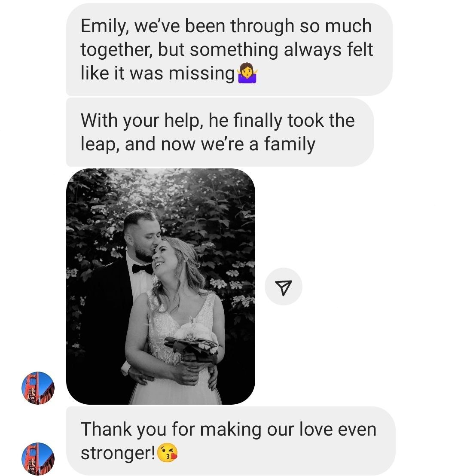Click the word "family" in second message
Screen dimensions: 464x476
(290, 144)
